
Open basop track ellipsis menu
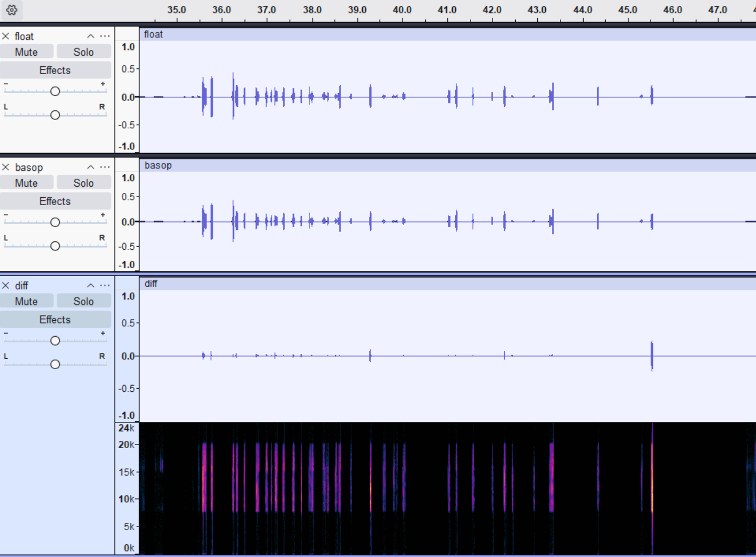point(105,167)
